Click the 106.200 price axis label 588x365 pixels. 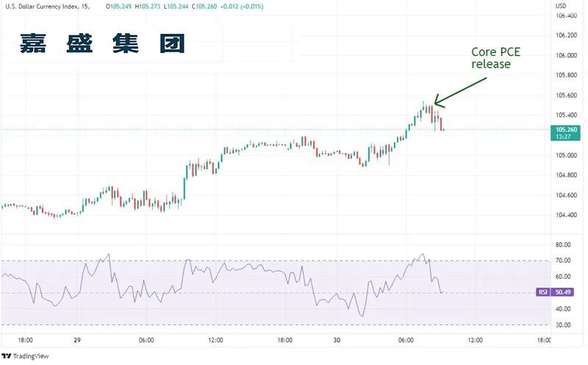click(566, 35)
